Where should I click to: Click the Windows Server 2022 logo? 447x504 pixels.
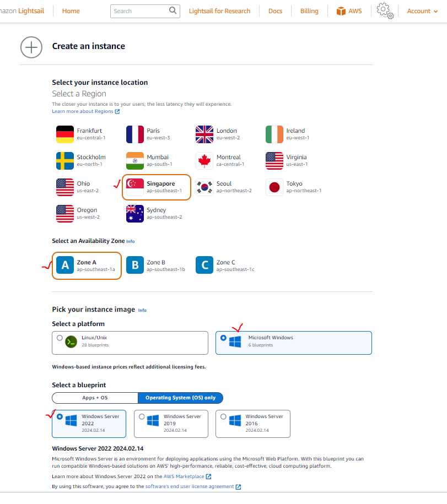coord(71,420)
